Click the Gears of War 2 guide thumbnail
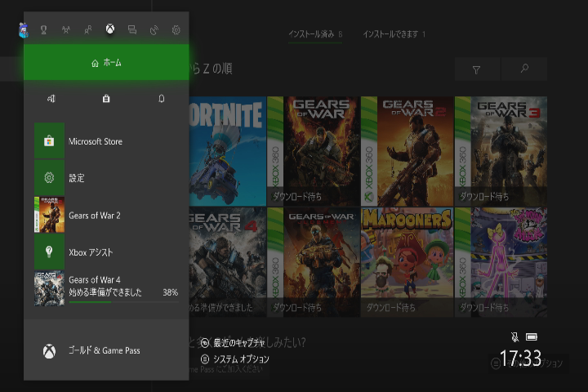Screen dimensions: 588x392 49,215
